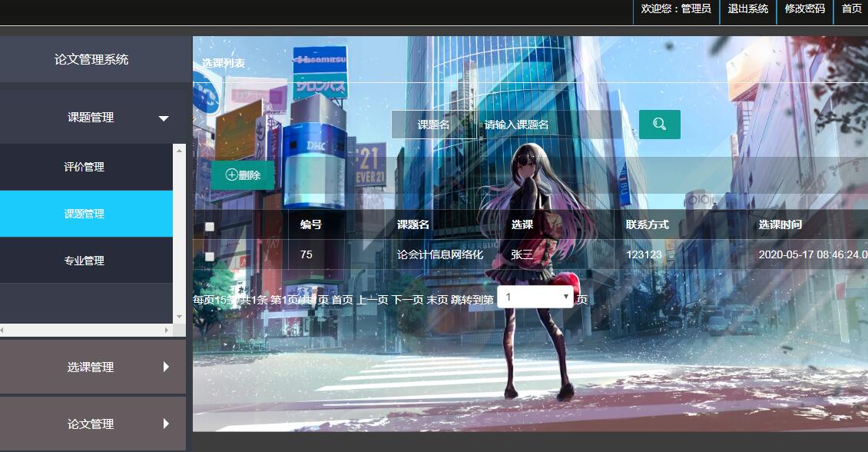Click the scroll-up arrow of submenu scrollbar
This screenshot has height=452, width=868.
[179, 150]
